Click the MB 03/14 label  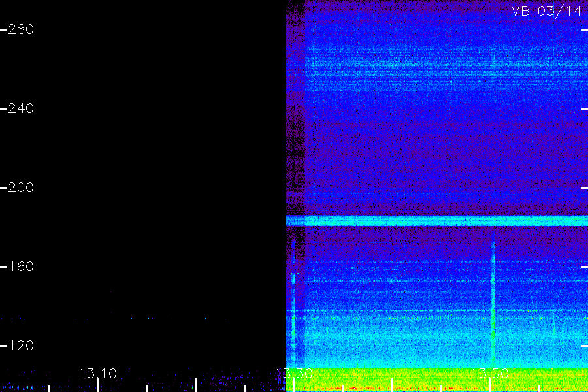(546, 11)
